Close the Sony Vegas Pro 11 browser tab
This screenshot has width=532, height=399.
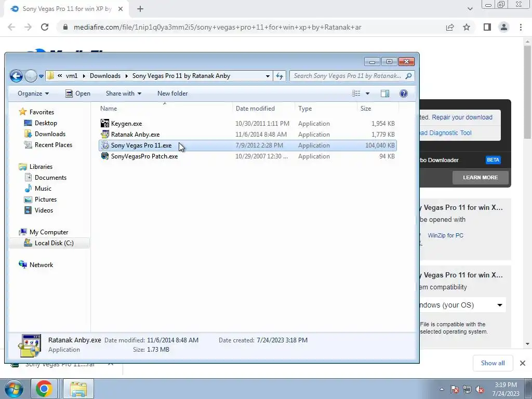click(121, 9)
